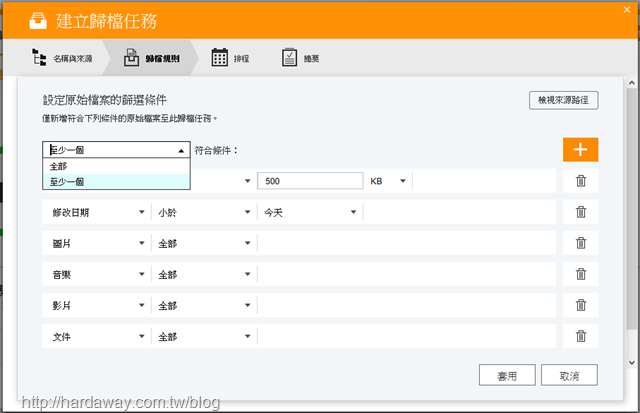Delete the 音樂 condition row
The height and width of the screenshot is (413, 640).
(x=580, y=274)
